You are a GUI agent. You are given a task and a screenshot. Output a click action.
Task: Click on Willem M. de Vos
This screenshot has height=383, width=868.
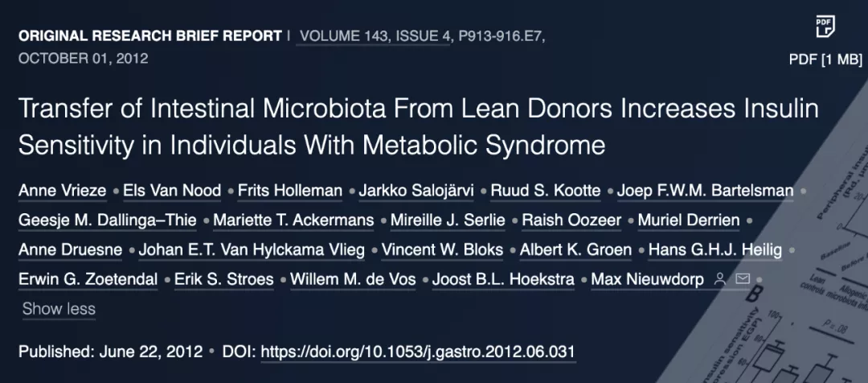click(353, 279)
